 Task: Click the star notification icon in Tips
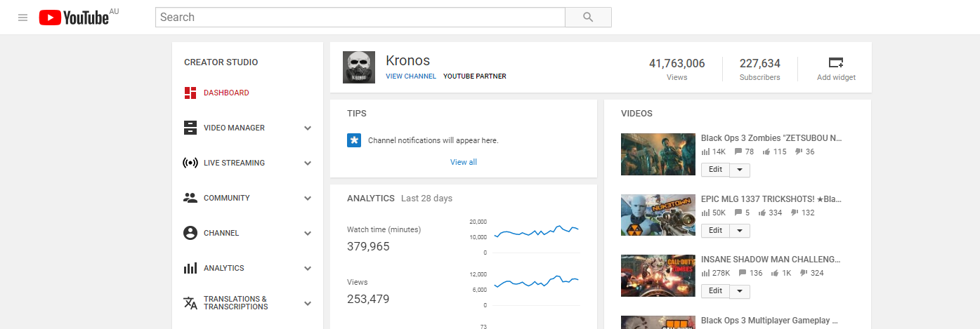[354, 140]
